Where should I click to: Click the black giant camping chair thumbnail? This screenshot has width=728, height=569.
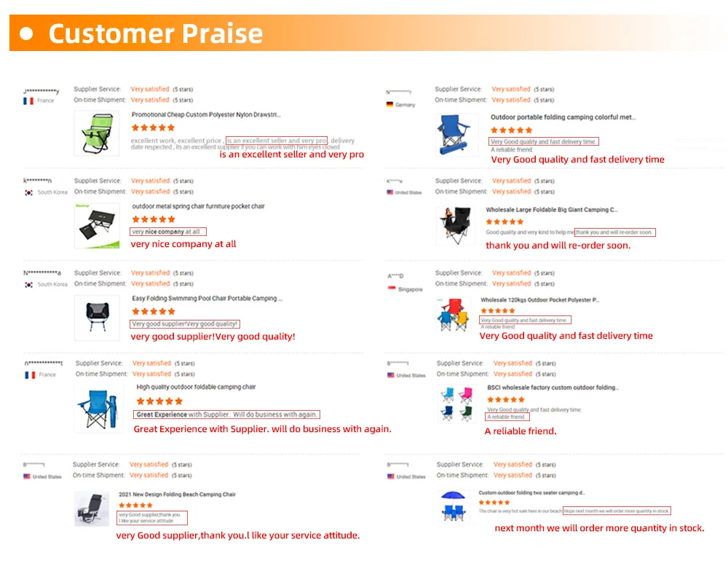point(456,225)
